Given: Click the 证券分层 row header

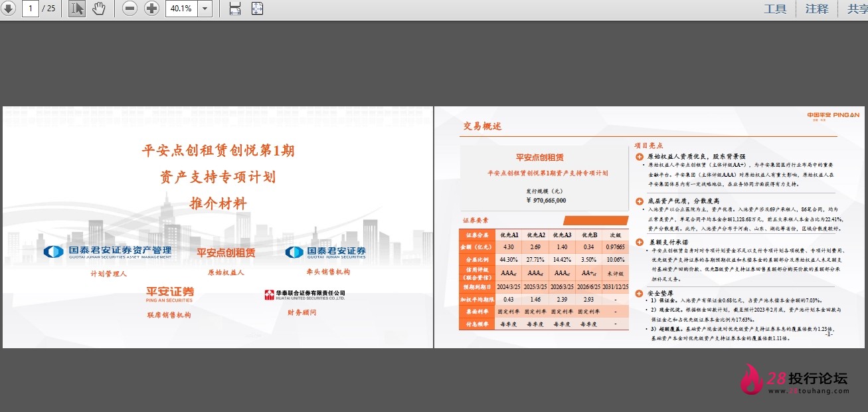Looking at the screenshot, I should (x=477, y=235).
